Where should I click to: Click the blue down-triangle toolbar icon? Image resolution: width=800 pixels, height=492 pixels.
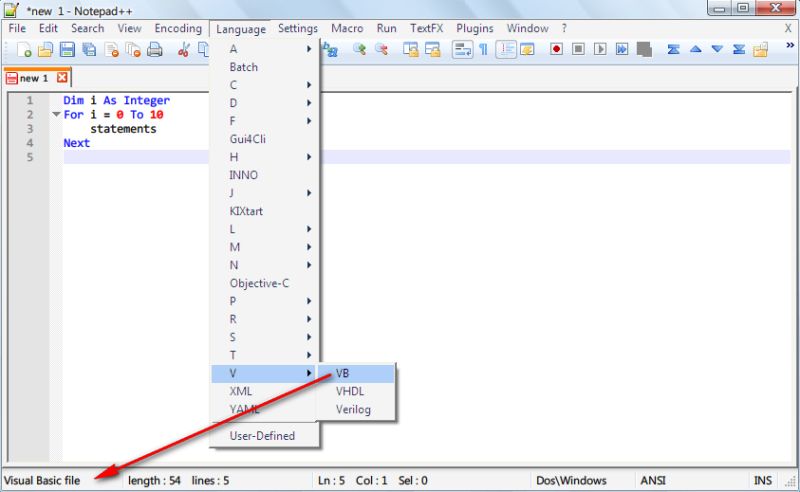[717, 50]
